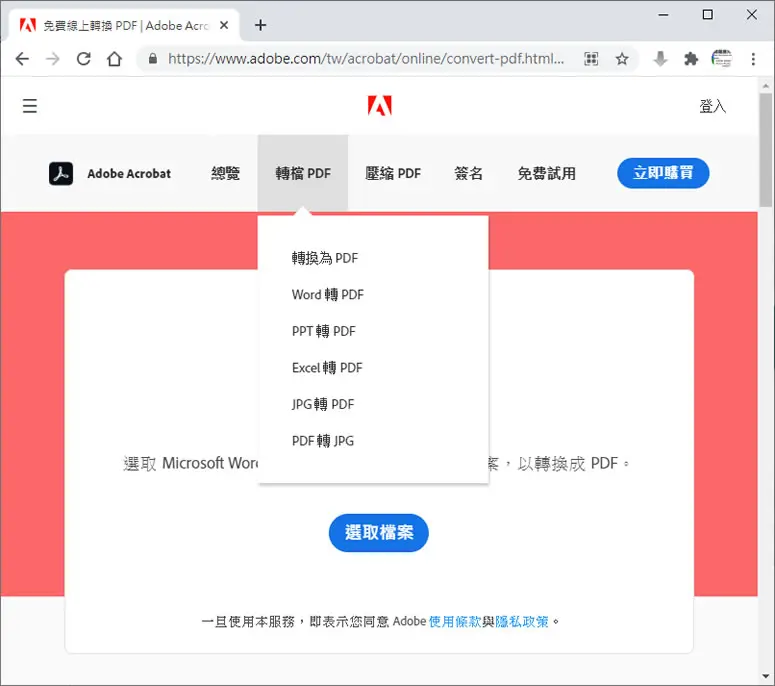Click the Adobe Acrobat product icon

[61, 173]
